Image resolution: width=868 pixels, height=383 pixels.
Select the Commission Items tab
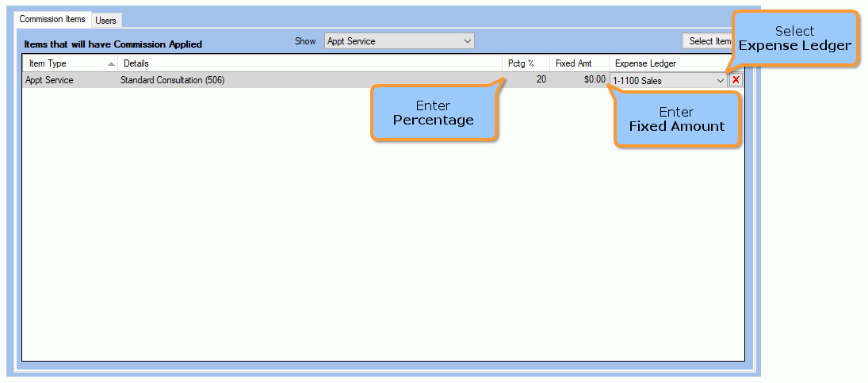(52, 20)
